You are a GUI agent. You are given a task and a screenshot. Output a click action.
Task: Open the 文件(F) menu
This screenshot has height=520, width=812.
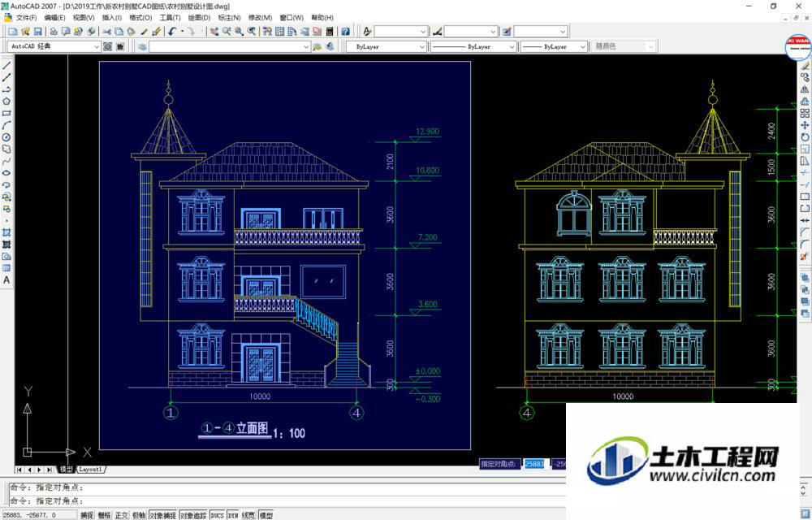click(26, 18)
